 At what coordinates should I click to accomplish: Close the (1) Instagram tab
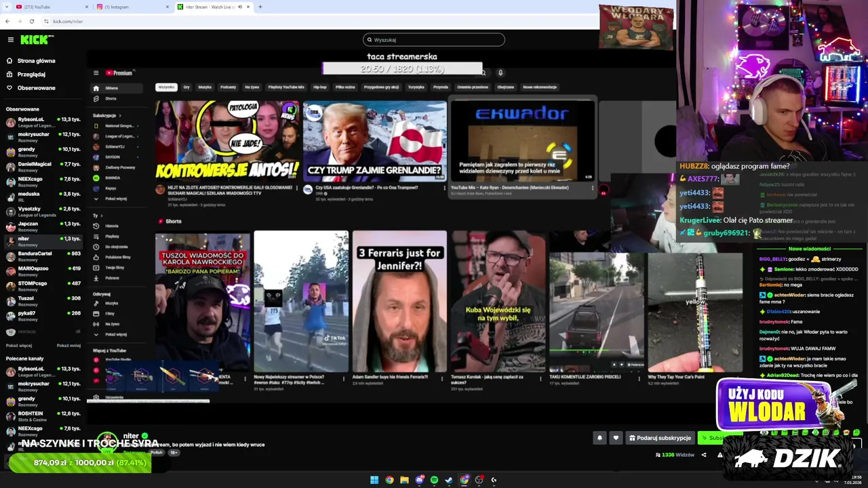167,7
